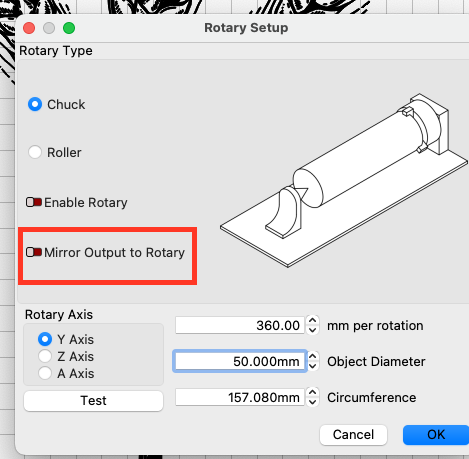The image size is (469, 459).
Task: Increase mm per rotation with up arrow
Action: click(312, 321)
